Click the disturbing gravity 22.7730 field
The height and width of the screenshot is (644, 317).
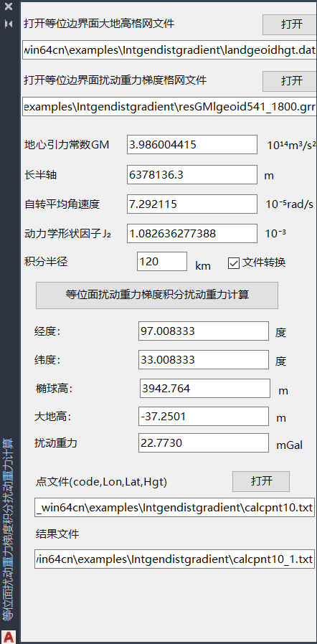(x=203, y=442)
